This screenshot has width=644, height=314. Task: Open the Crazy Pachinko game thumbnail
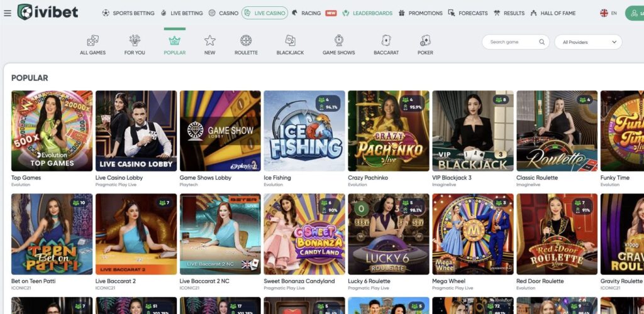(x=389, y=131)
